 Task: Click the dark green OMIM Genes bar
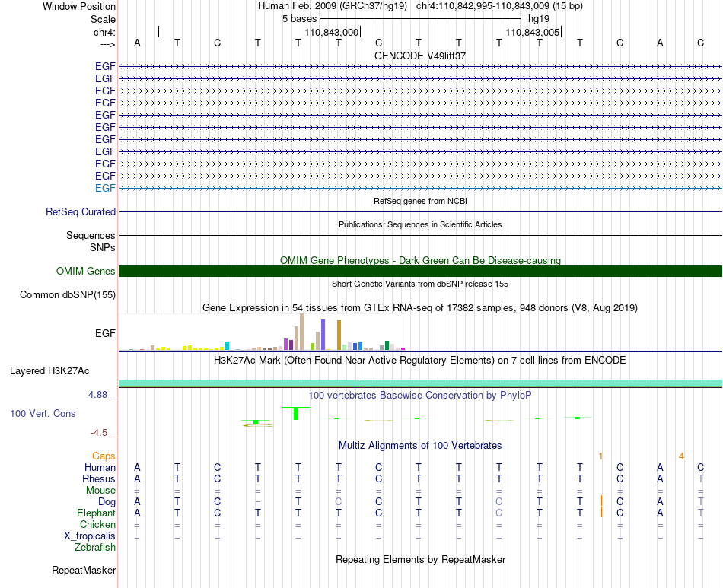click(x=420, y=271)
